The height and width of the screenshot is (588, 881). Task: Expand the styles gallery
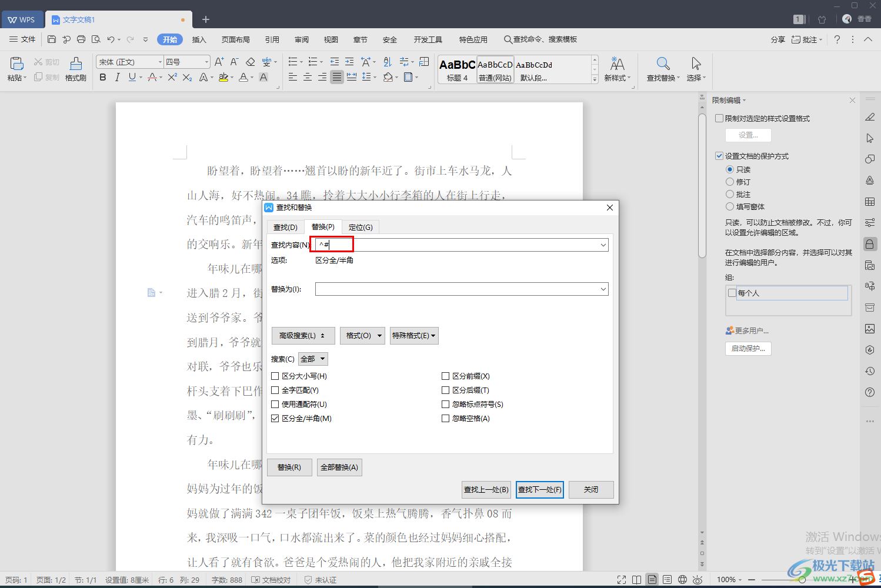coord(595,79)
